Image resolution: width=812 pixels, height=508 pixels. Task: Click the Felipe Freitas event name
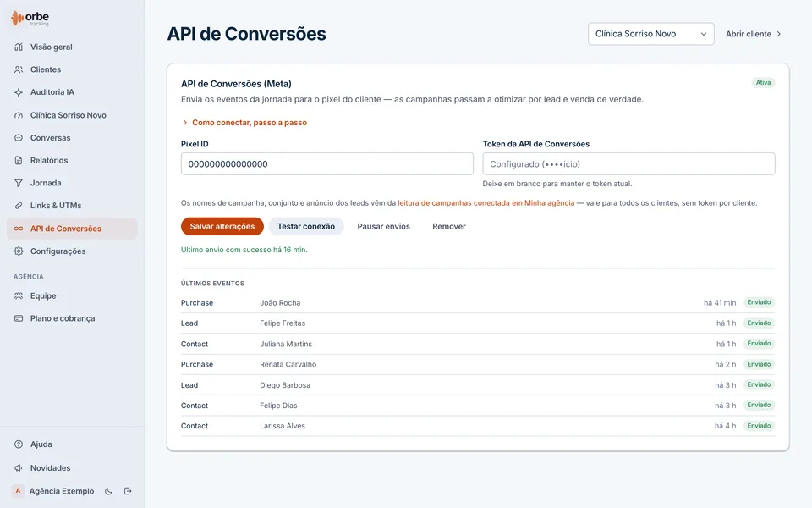283,323
